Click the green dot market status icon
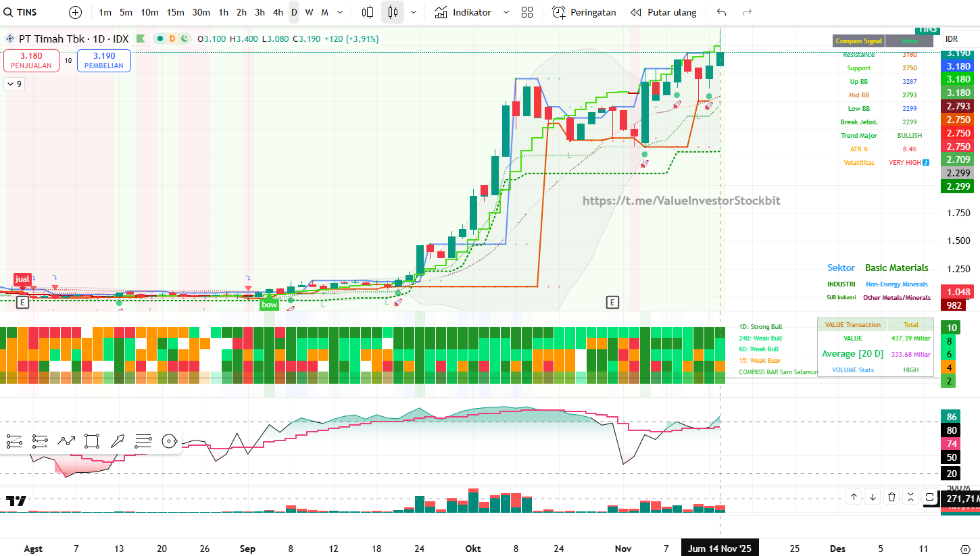 click(x=160, y=39)
